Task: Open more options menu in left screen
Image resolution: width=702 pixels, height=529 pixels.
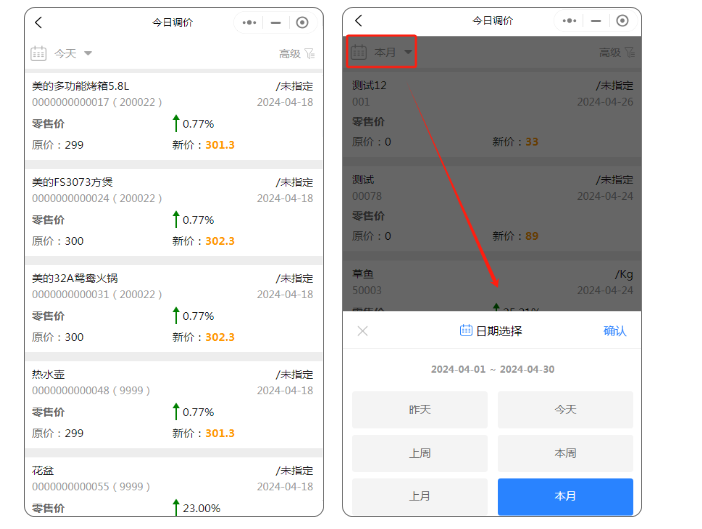Action: 249,22
